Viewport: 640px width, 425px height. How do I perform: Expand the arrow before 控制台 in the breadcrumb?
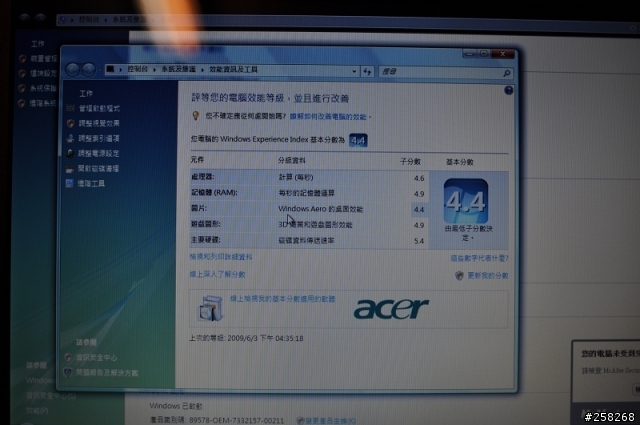[x=121, y=69]
